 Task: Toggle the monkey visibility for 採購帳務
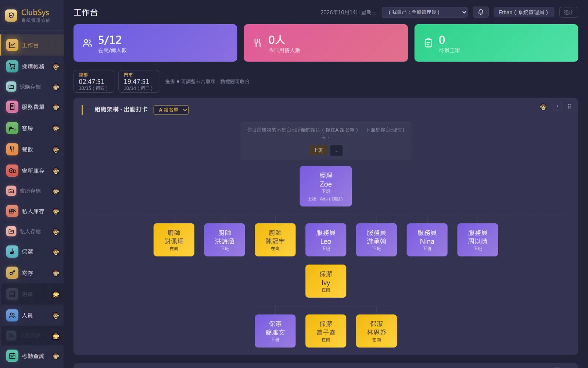point(56,67)
